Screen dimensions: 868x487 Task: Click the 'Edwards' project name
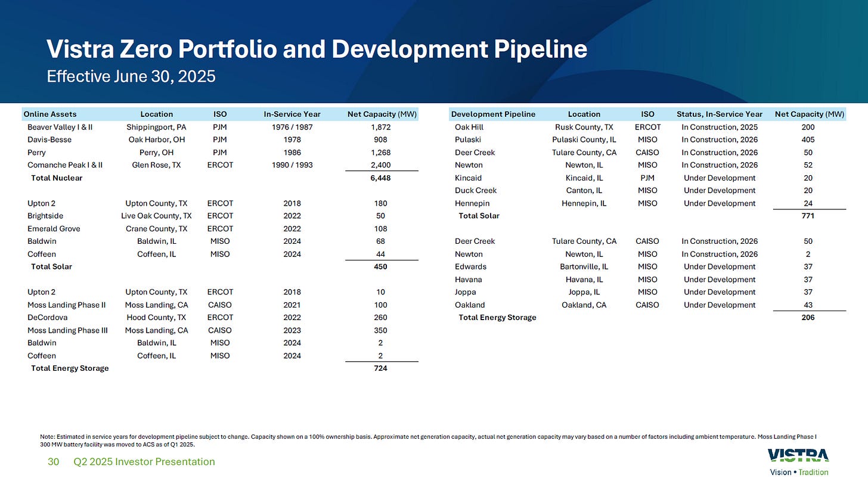pos(470,266)
